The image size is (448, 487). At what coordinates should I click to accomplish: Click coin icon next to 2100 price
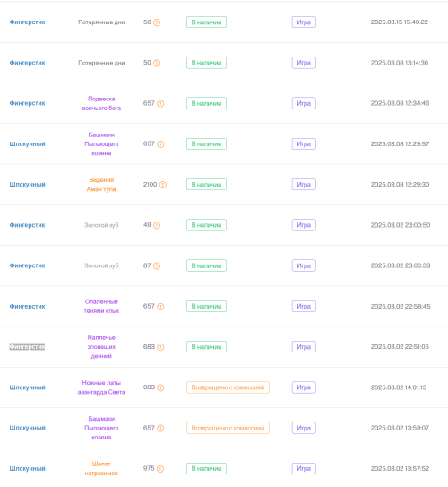click(x=163, y=185)
